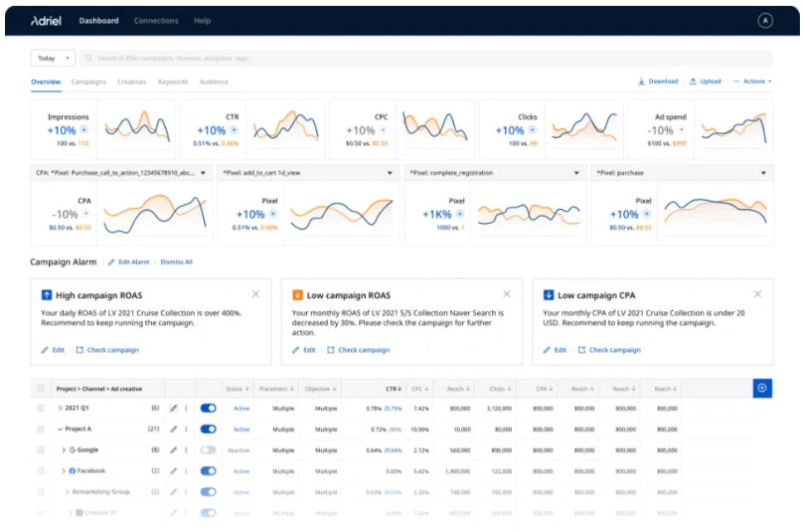This screenshot has height=532, width=804.
Task: Dismiss the Low campaign CPA alarm card
Action: [x=757, y=295]
